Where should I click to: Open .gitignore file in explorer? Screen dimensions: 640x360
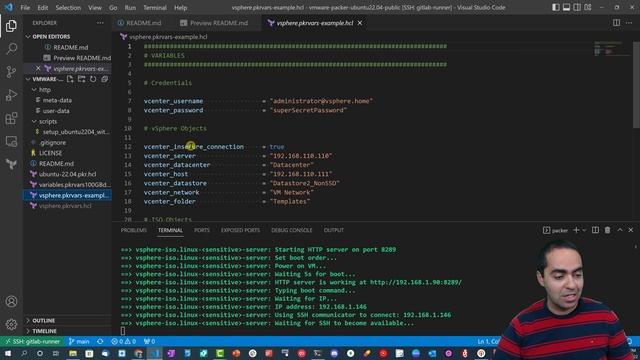pyautogui.click(x=53, y=142)
